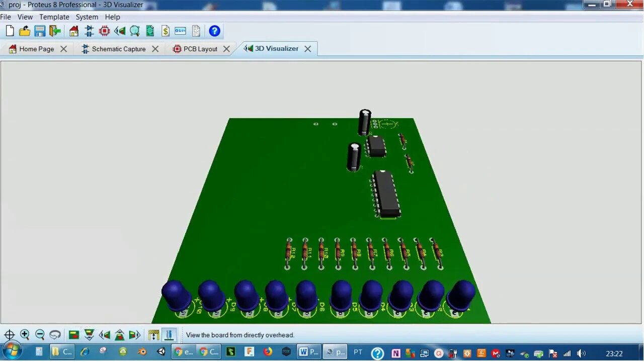This screenshot has width=644, height=362.
Task: Toggle the height bounds yellow-striped icon
Action: [x=154, y=335]
